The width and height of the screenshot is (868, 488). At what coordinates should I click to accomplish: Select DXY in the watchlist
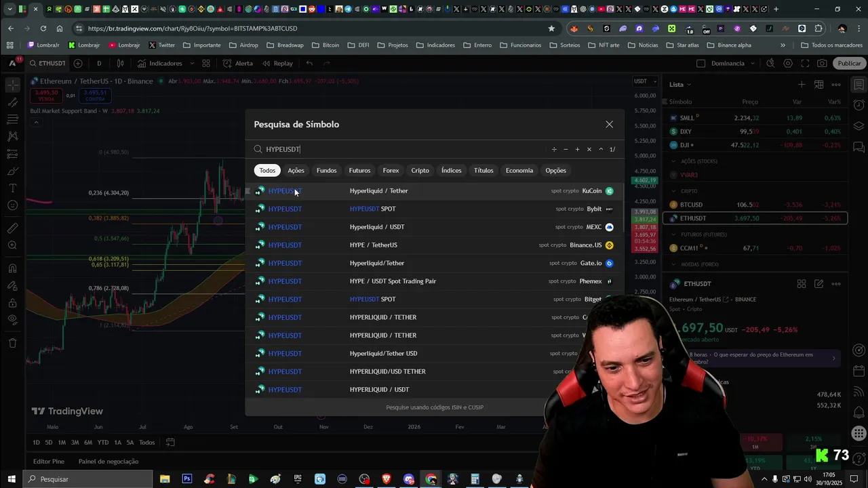(x=756, y=131)
